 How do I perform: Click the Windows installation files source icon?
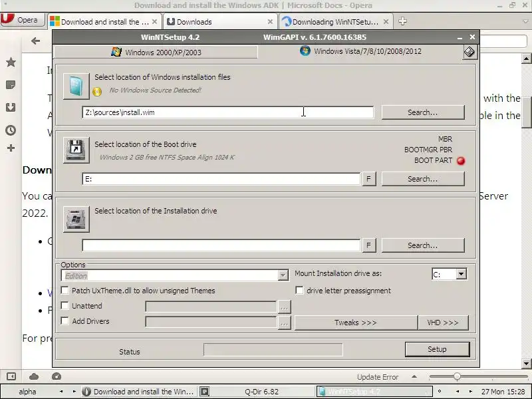[x=76, y=86]
